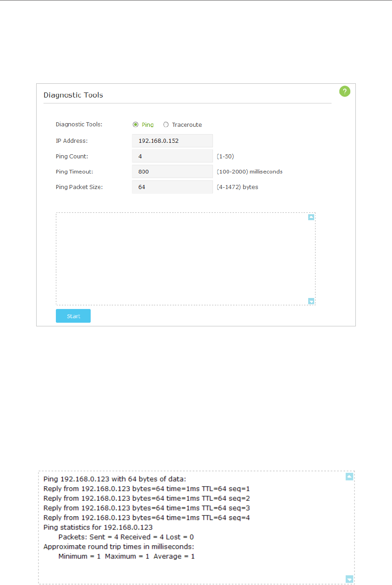The width and height of the screenshot is (392, 585).
Task: Click the '(100-2000) milliseconds' hint
Action: pyautogui.click(x=250, y=172)
